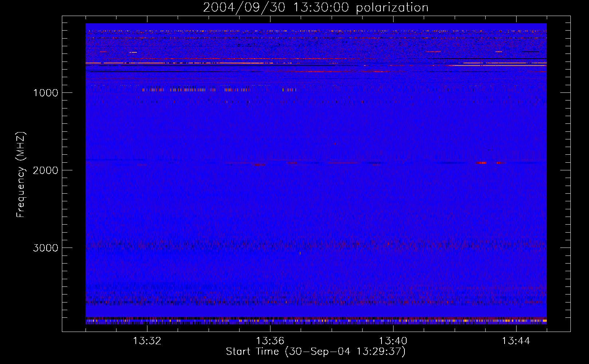The height and width of the screenshot is (364, 589).
Task: Click the 'Frequency (MHZ)' y-axis label
Action: point(21,175)
